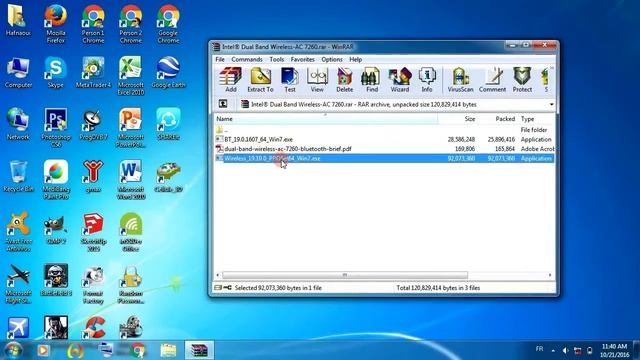640x360 pixels.
Task: Click the up one level button
Action: 223,104
